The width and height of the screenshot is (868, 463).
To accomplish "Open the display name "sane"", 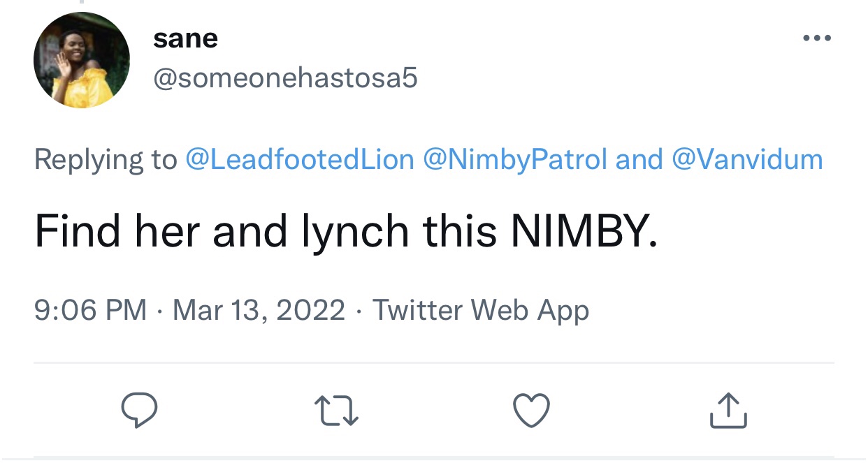I will (x=185, y=38).
